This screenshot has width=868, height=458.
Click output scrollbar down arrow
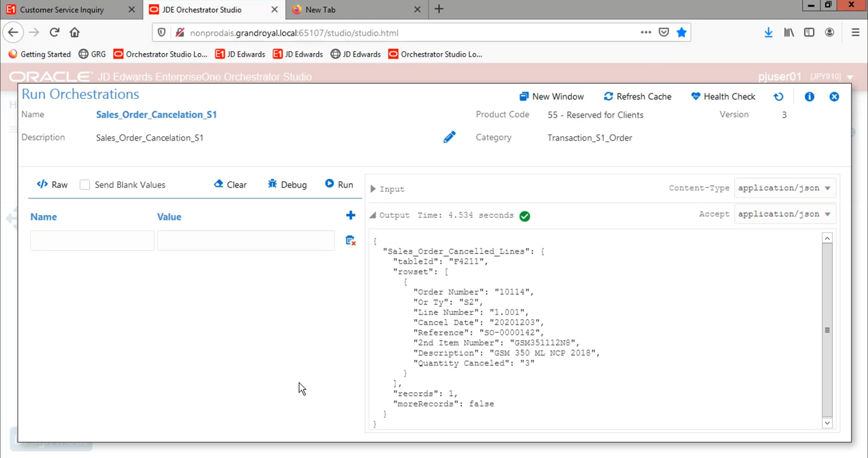tap(827, 423)
